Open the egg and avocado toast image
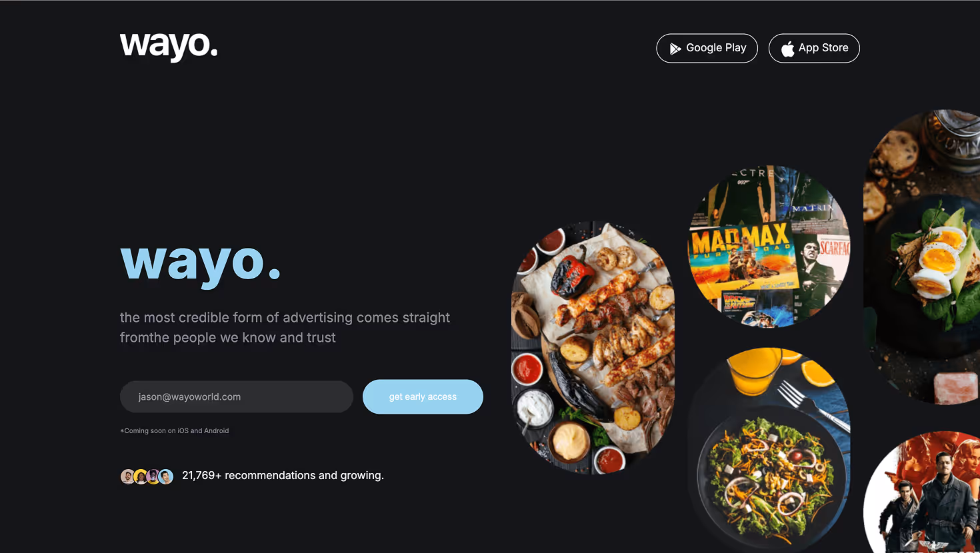The width and height of the screenshot is (980, 553). 922,257
